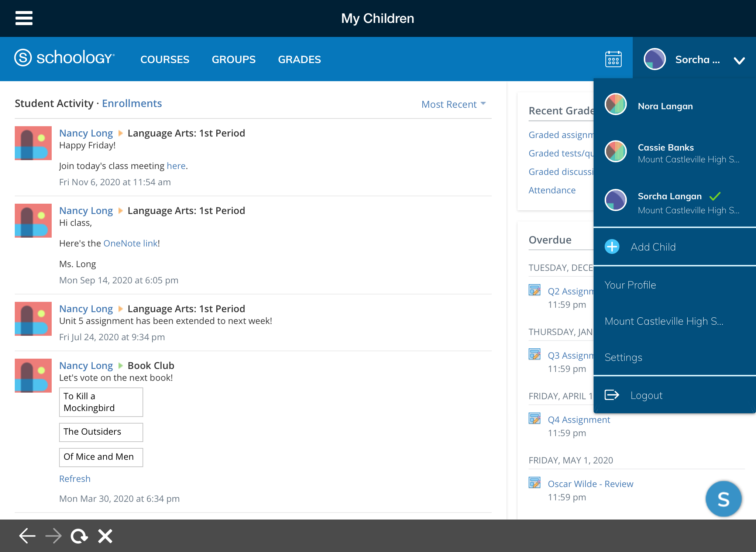
Task: Open Settings from the user menu
Action: point(623,357)
